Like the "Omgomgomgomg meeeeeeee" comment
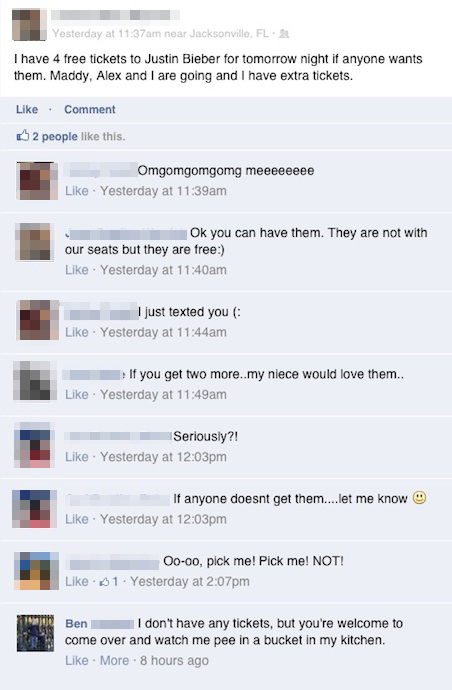This screenshot has width=452, height=690. pyautogui.click(x=77, y=191)
